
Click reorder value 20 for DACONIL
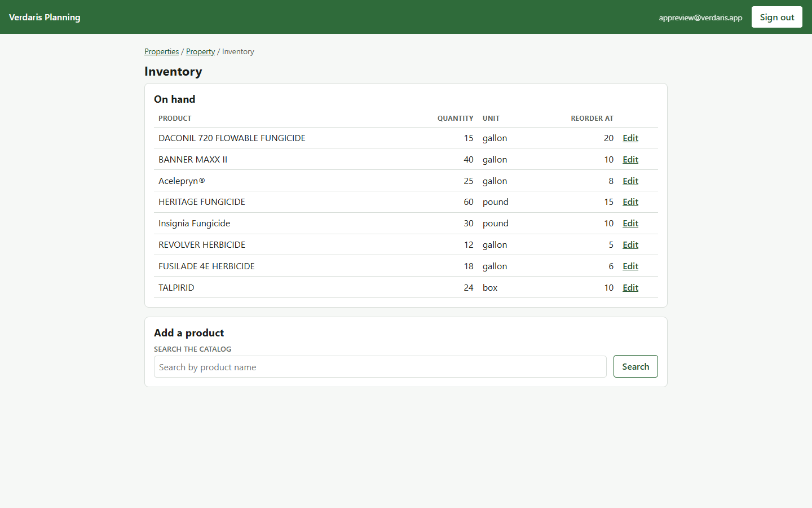click(608, 138)
